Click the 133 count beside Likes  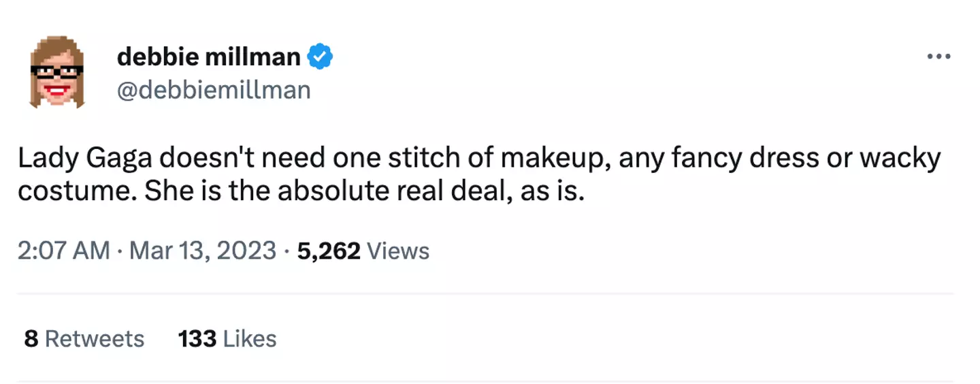(x=197, y=338)
